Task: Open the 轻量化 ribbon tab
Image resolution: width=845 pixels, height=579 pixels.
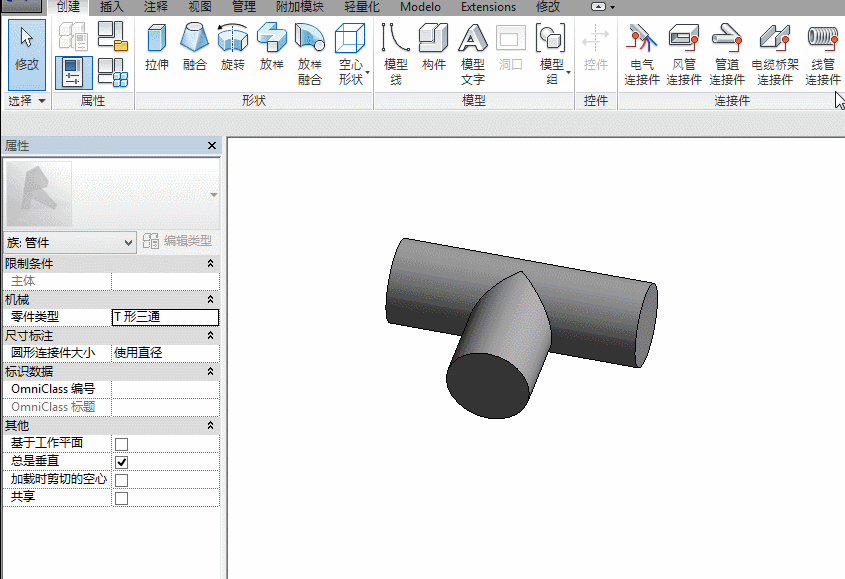Action: pos(362,6)
